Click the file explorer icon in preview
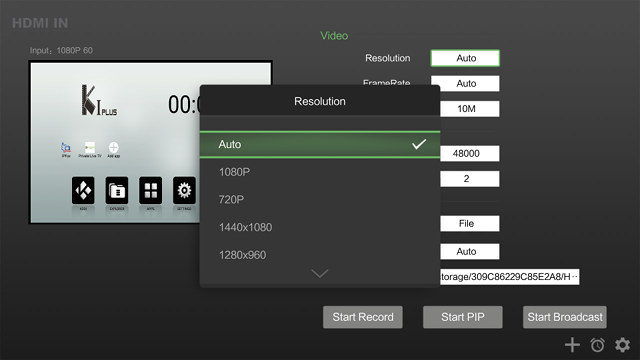 [x=117, y=190]
